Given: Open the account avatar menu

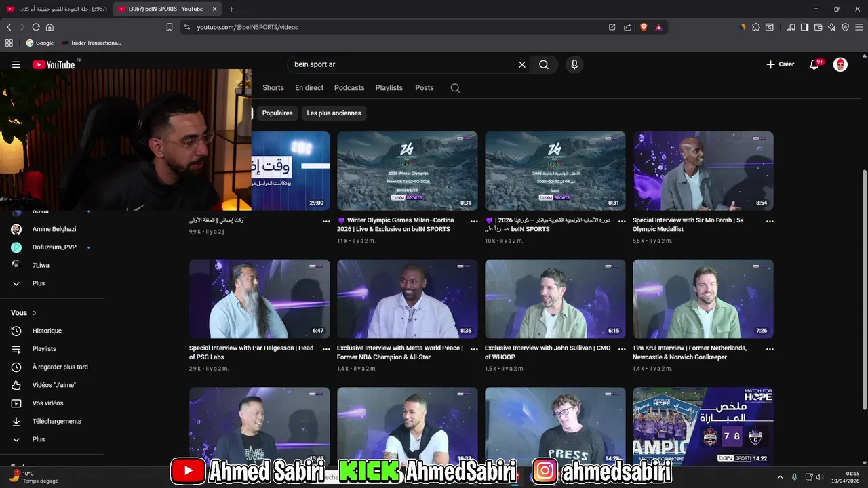Looking at the screenshot, I should pyautogui.click(x=840, y=64).
